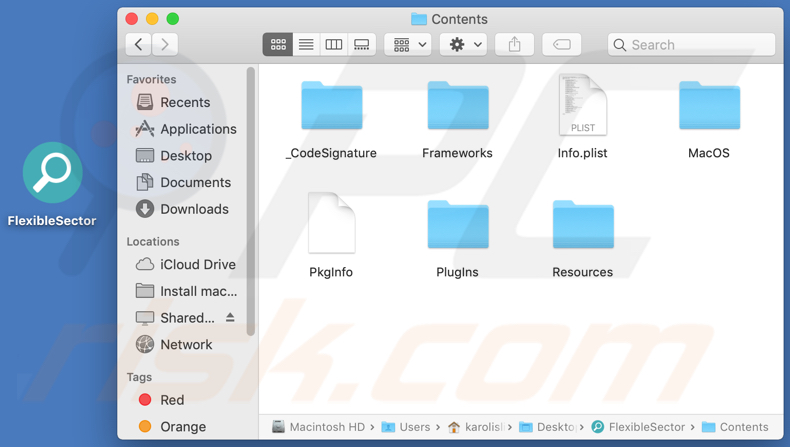Open the _CodeSignature folder

point(332,106)
